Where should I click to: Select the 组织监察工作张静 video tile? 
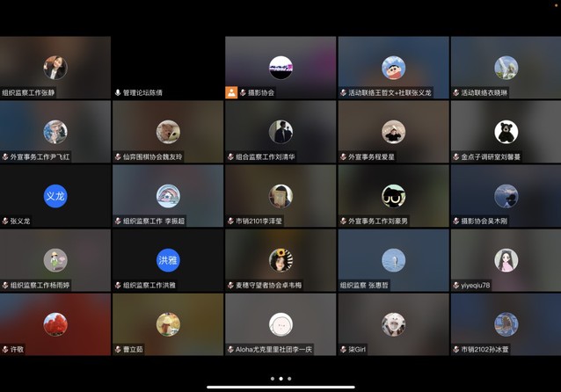point(55,67)
